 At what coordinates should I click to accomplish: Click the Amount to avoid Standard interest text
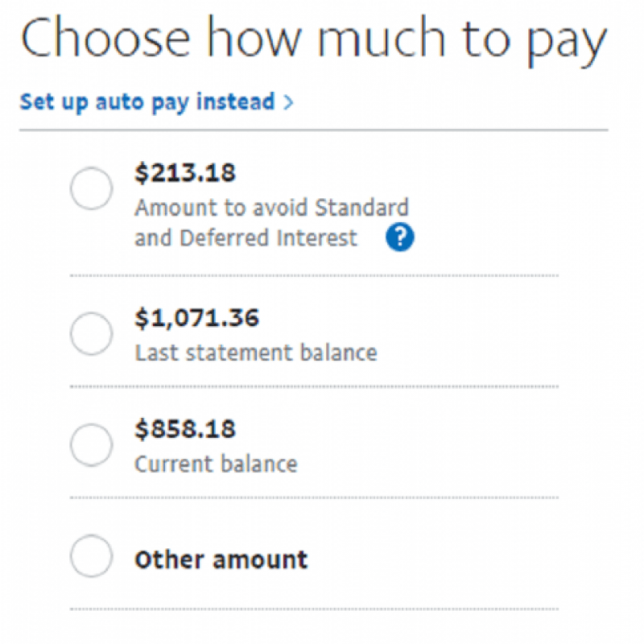pyautogui.click(x=271, y=207)
